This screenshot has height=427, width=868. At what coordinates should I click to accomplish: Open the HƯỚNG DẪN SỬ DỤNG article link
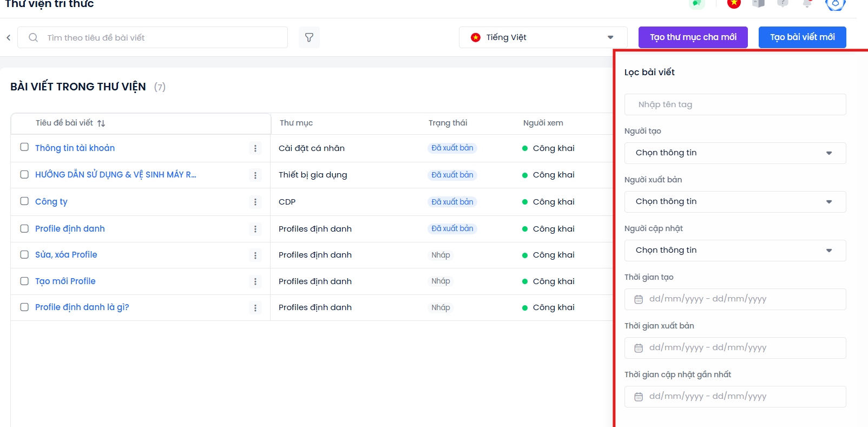pyautogui.click(x=115, y=175)
